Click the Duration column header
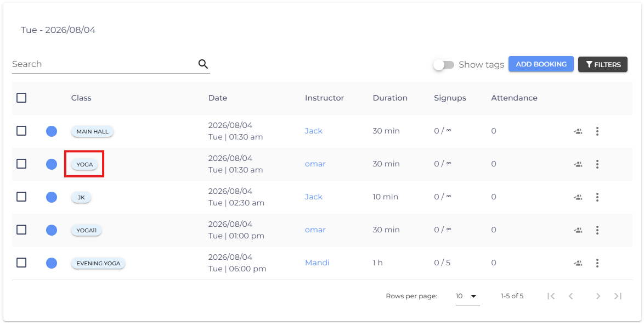This screenshot has width=644, height=323. (x=390, y=98)
